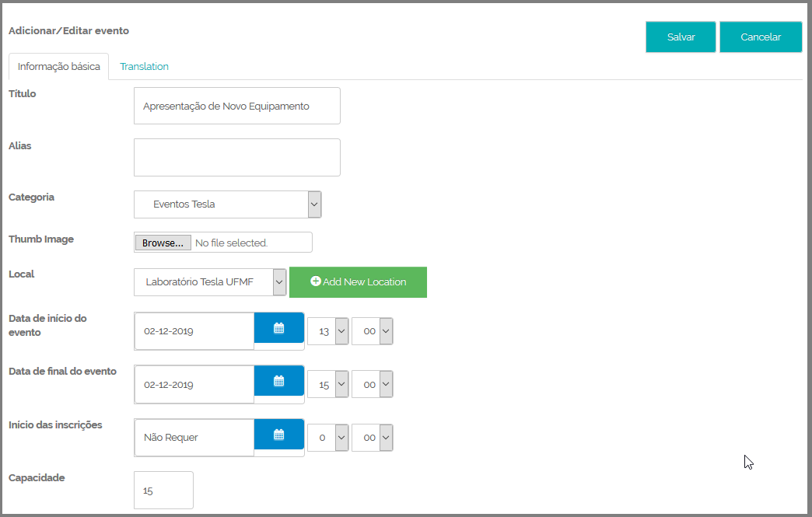Focus the empty Alias input field
The width and height of the screenshot is (812, 517).
(237, 157)
